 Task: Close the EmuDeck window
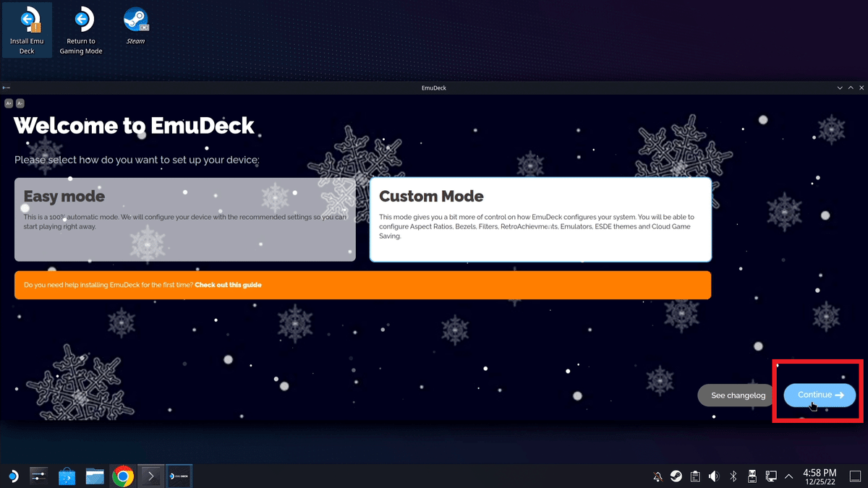860,87
